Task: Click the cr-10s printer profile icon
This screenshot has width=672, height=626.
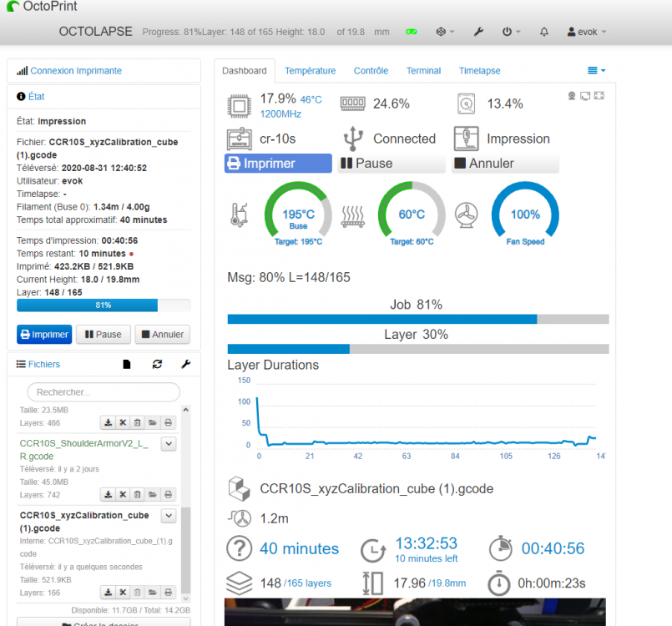Action: pos(239,139)
